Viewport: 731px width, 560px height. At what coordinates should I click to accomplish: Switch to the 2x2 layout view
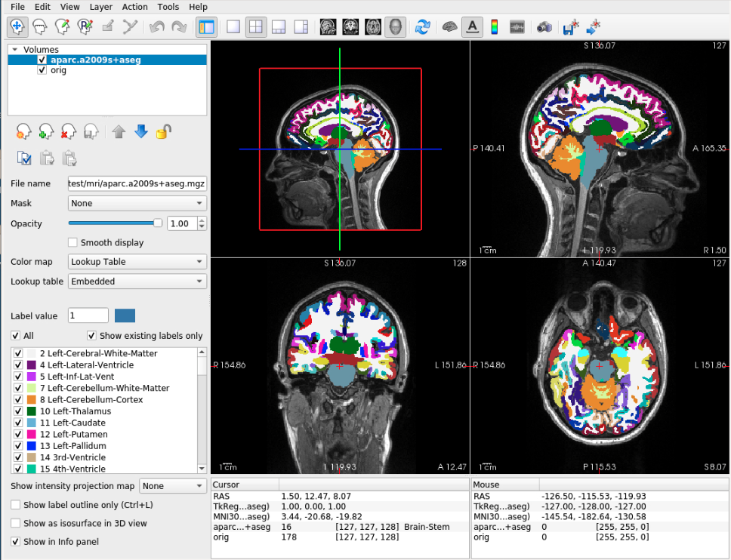[256, 26]
